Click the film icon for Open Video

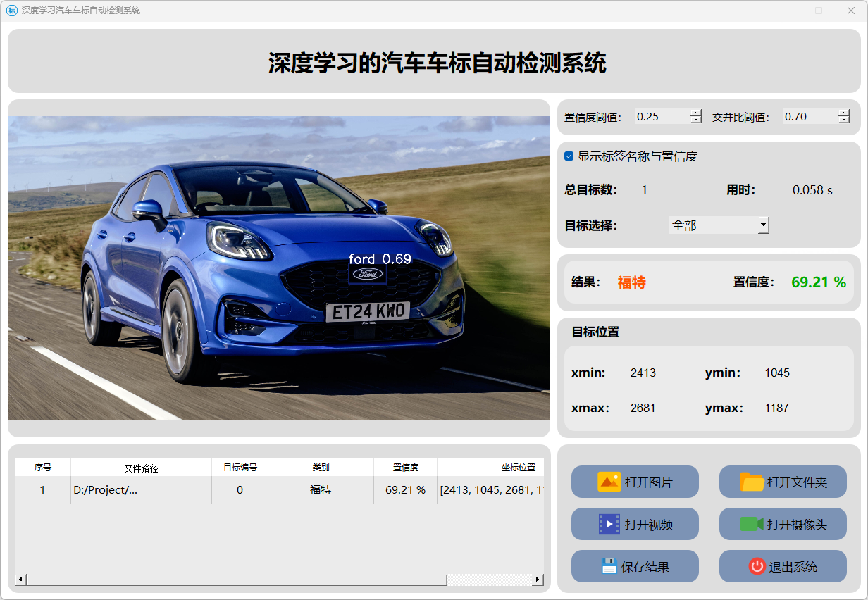tap(609, 524)
